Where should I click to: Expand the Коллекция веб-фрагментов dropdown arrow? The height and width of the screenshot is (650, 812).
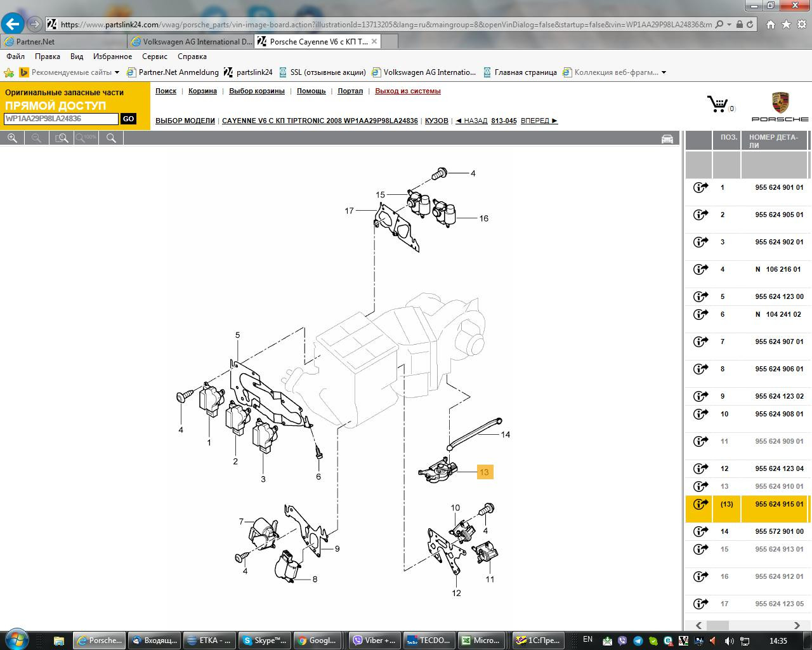[x=664, y=72]
